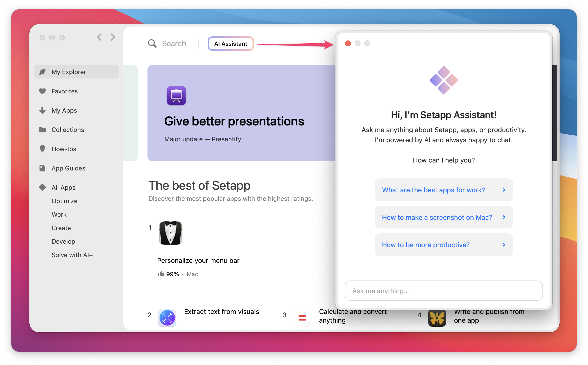588x365 pixels.
Task: Open My Explorer in sidebar
Action: click(76, 72)
